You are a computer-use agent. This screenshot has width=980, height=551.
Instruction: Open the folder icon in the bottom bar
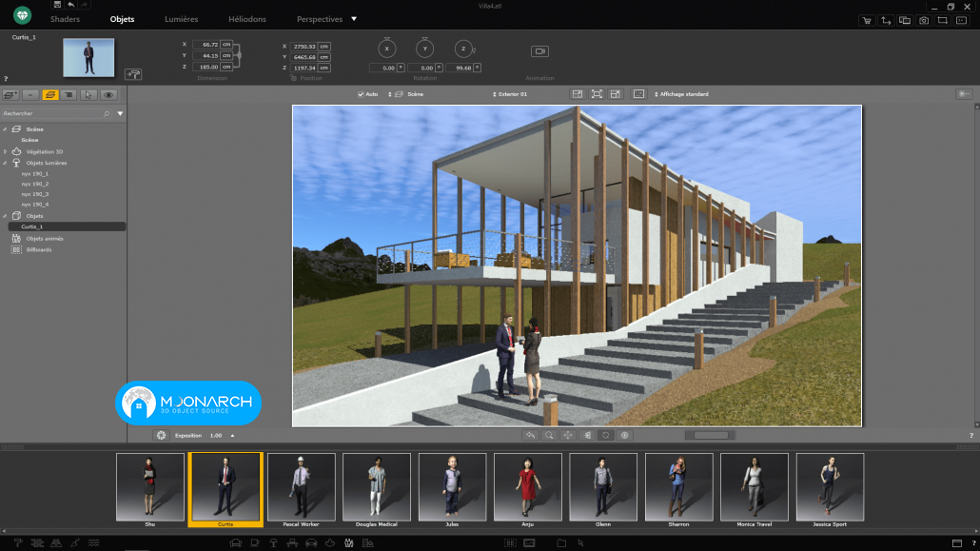pos(561,542)
